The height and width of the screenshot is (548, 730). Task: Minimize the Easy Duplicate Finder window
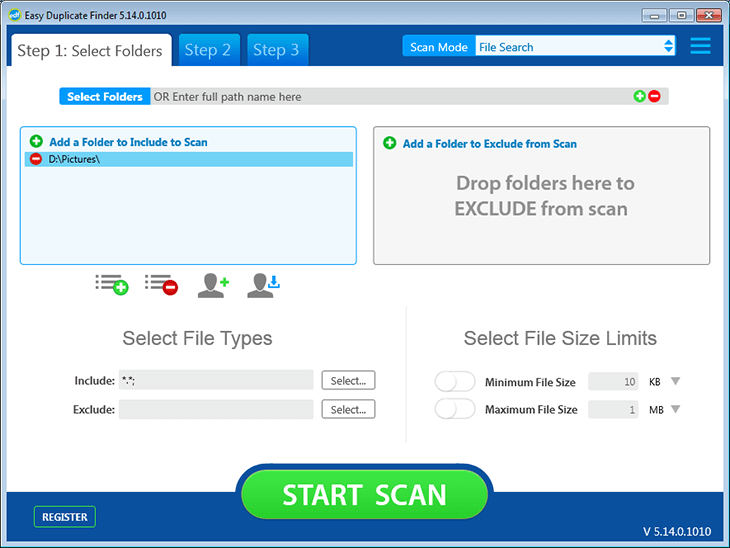pos(654,15)
